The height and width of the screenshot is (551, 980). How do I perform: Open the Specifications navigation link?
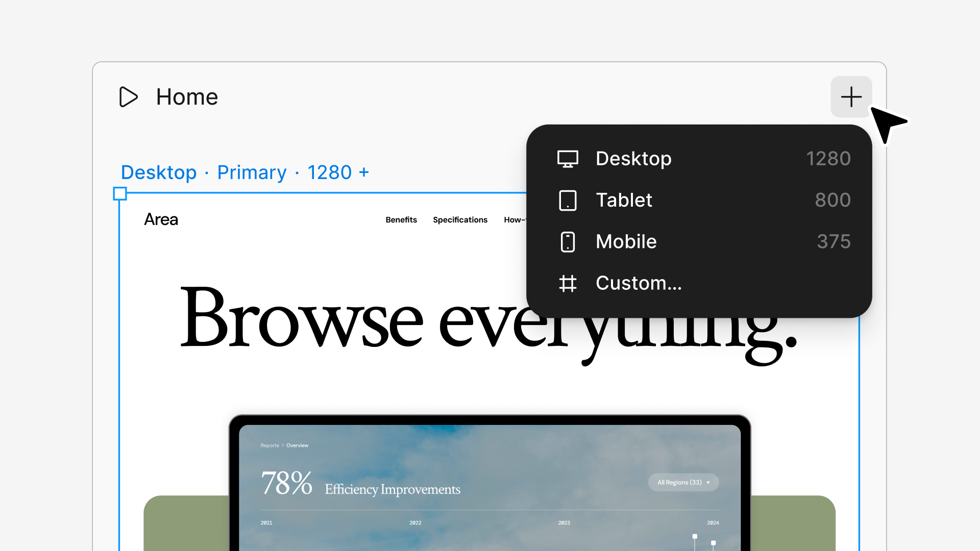460,220
